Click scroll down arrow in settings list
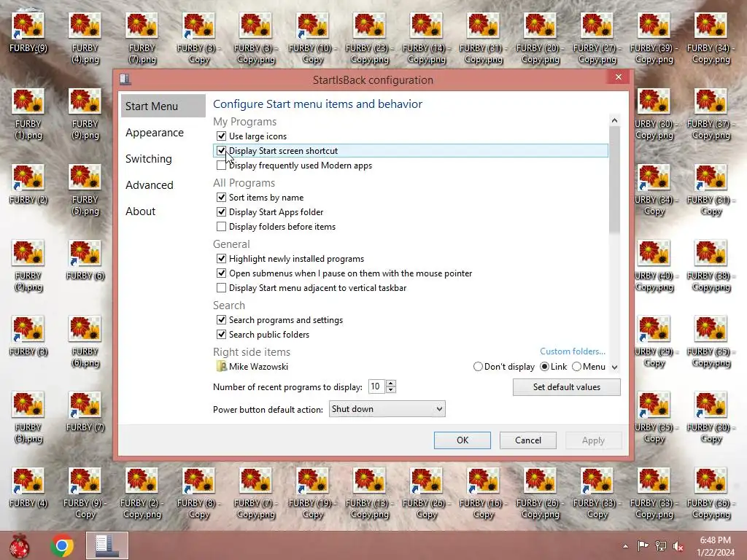Image resolution: width=747 pixels, height=560 pixels. click(x=614, y=367)
